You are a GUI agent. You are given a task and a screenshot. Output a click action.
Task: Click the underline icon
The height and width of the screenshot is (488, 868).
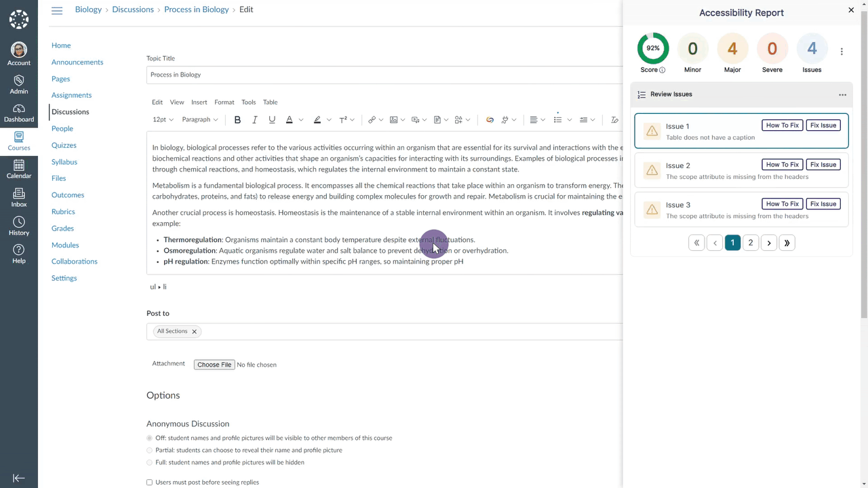click(272, 120)
